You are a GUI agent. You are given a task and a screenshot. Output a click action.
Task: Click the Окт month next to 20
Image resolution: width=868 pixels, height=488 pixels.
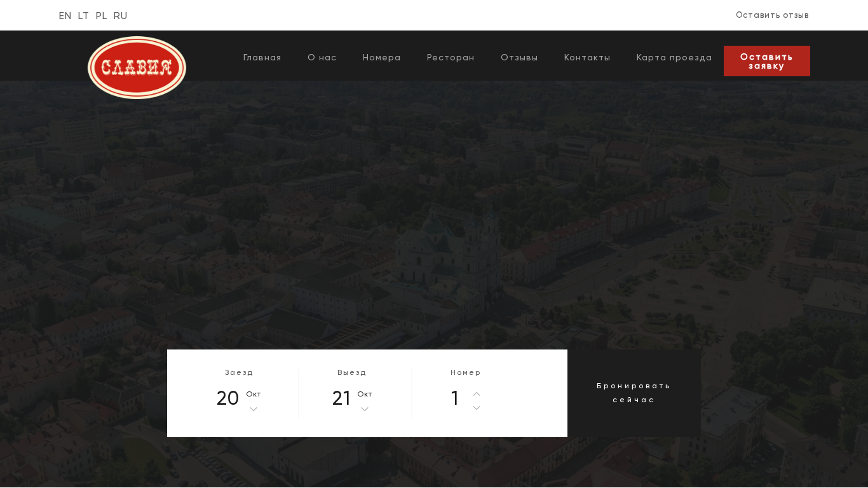click(x=254, y=394)
